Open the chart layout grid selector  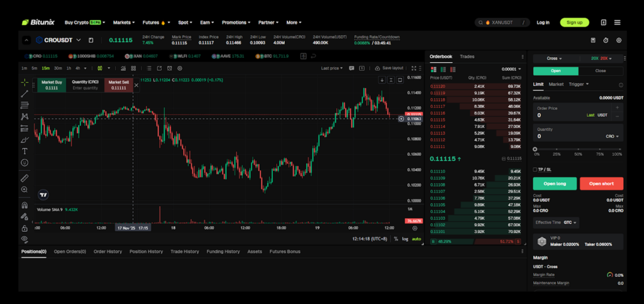[133, 68]
